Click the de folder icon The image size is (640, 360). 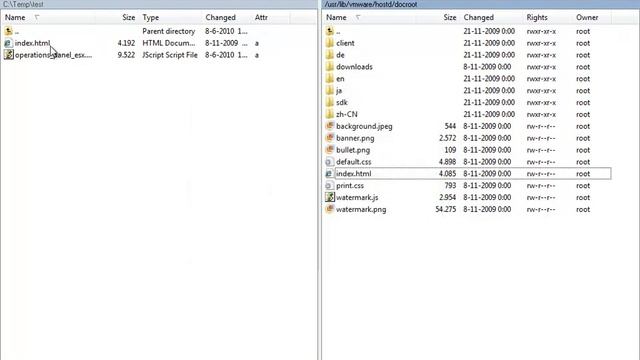[329, 55]
